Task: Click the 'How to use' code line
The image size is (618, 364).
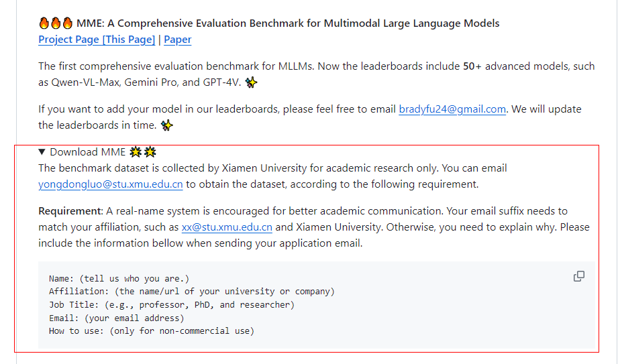Action: point(152,331)
